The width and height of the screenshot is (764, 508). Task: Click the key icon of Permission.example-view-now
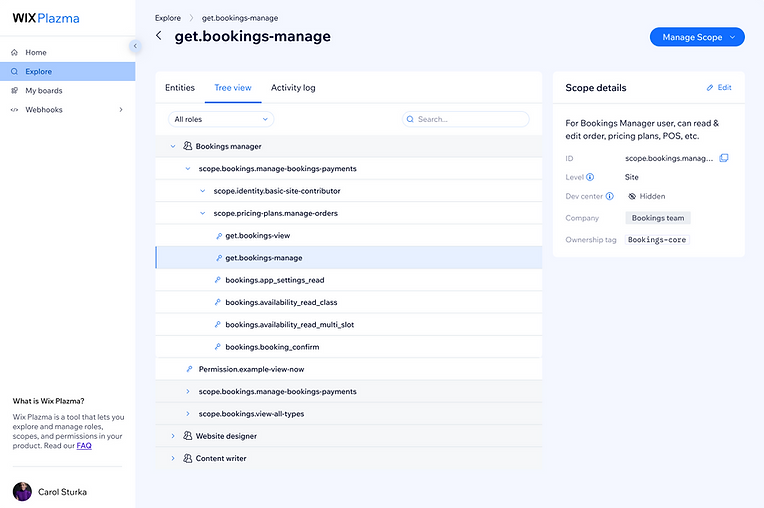[x=190, y=369]
